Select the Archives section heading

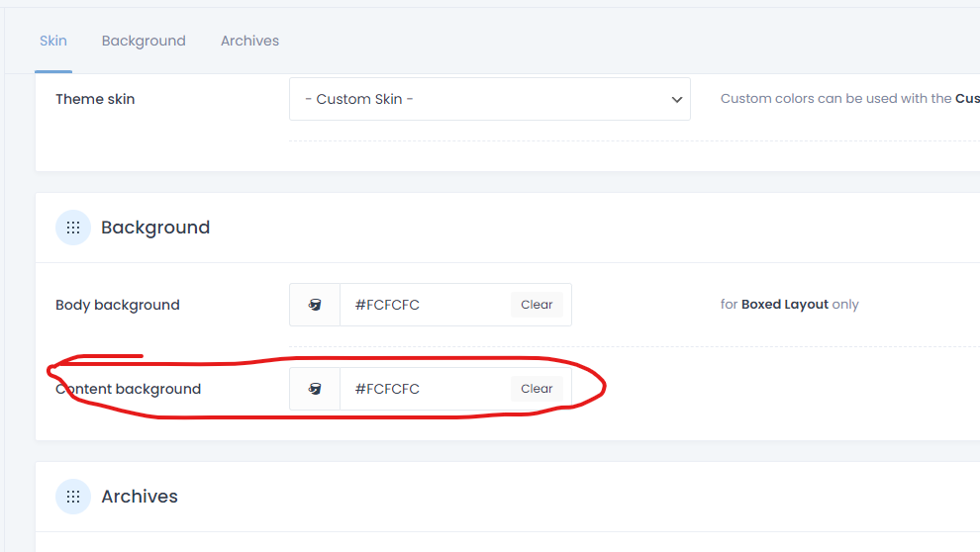coord(140,497)
